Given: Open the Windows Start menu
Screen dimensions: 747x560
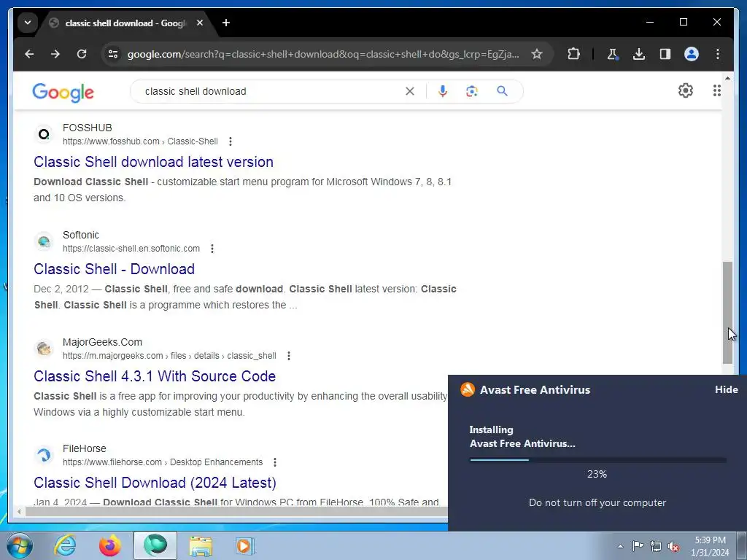Looking at the screenshot, I should click(x=20, y=545).
